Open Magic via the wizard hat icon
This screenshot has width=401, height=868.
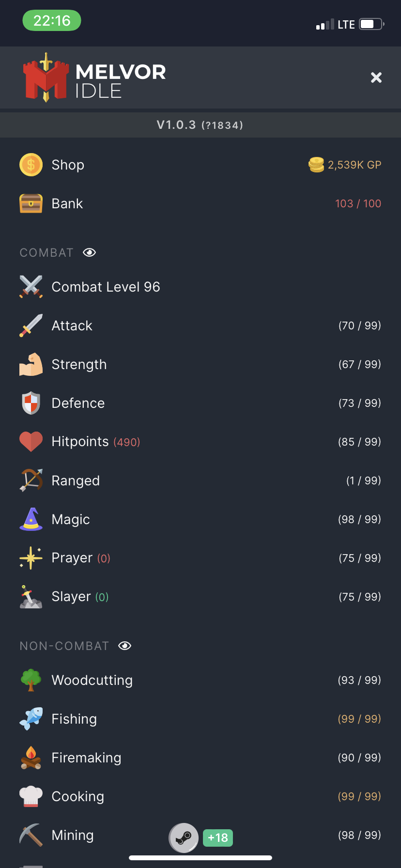(31, 519)
